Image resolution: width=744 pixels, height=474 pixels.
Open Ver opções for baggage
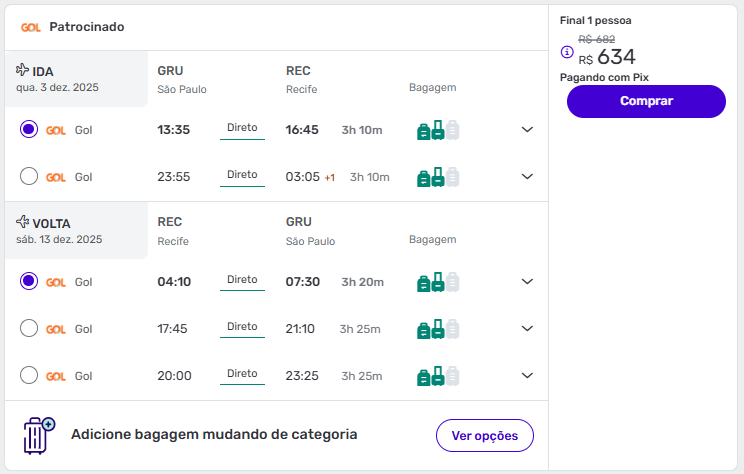click(485, 436)
